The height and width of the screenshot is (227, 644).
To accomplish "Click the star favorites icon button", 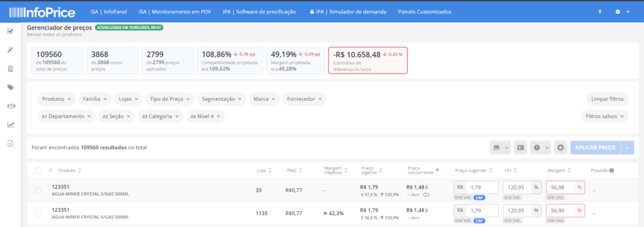I will point(560,148).
